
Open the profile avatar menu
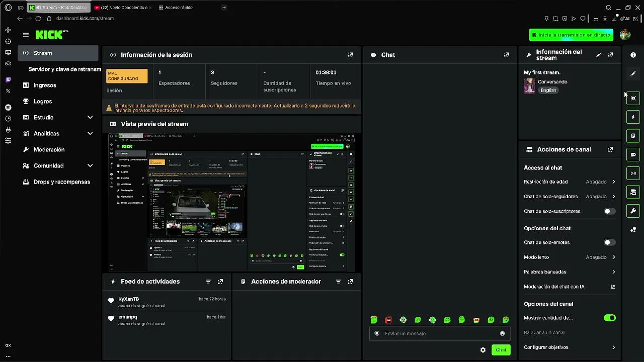[625, 35]
